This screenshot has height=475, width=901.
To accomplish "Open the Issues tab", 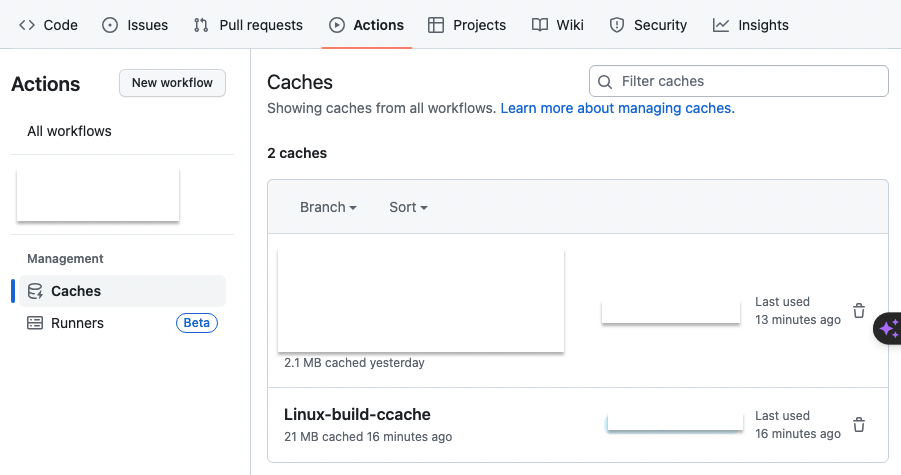I will (135, 25).
